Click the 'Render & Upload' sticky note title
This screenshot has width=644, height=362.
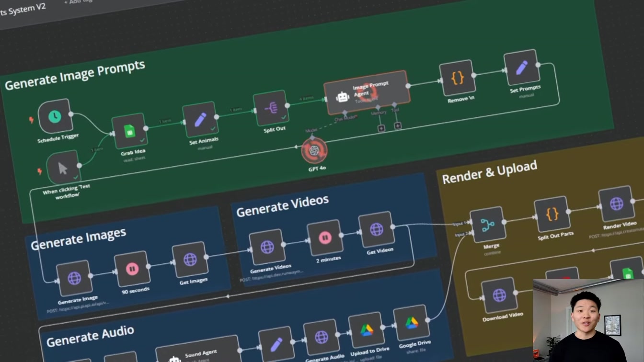click(489, 172)
